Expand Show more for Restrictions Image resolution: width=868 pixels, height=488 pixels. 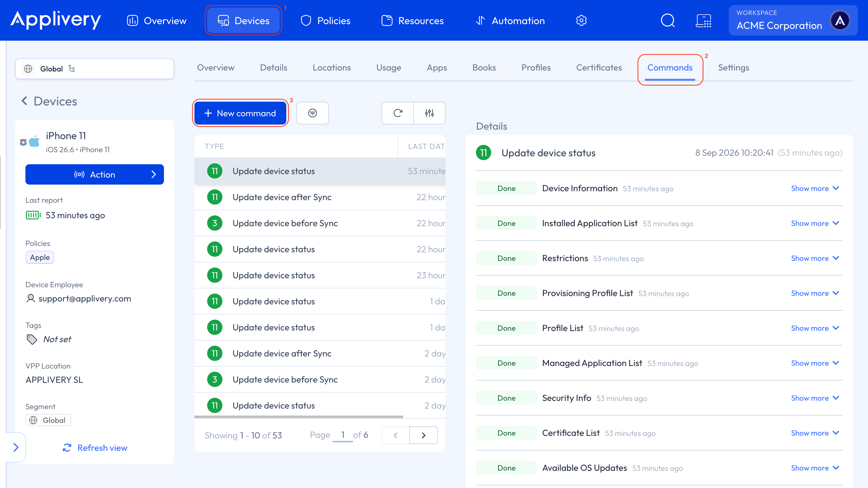tap(815, 258)
